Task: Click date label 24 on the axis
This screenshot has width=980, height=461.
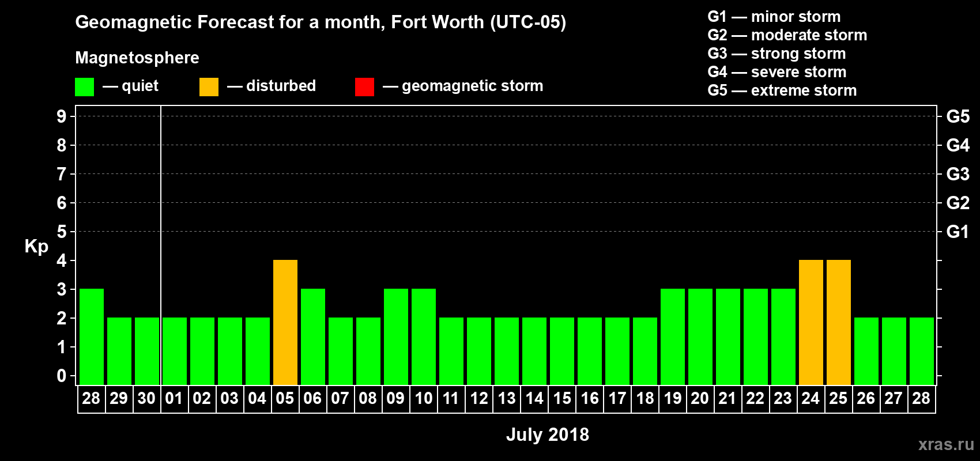Action: tap(811, 399)
